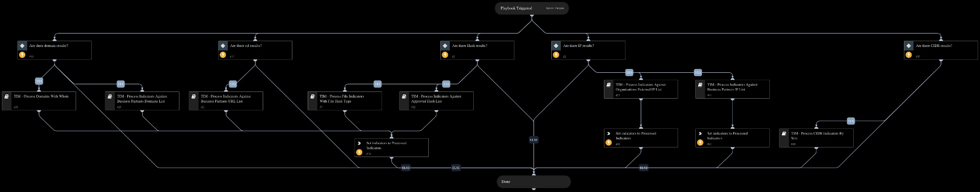The width and height of the screenshot is (980, 192).
Task: Click ELSE label on the vertical connector above Done
Action: (534, 140)
